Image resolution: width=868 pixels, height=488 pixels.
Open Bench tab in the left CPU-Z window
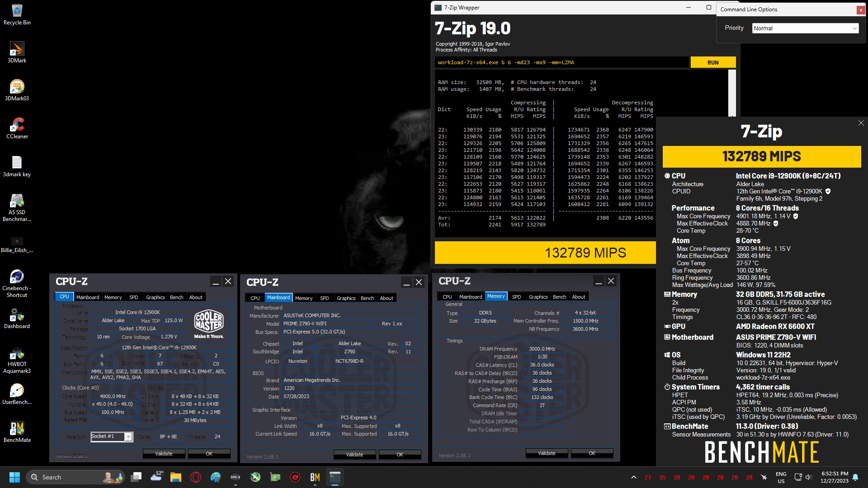point(177,297)
